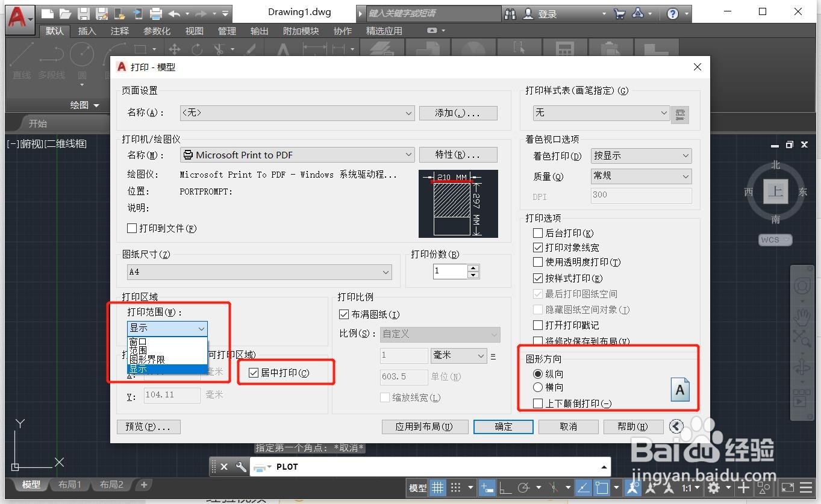Open the shade plot dropdown 按显示

(x=642, y=156)
